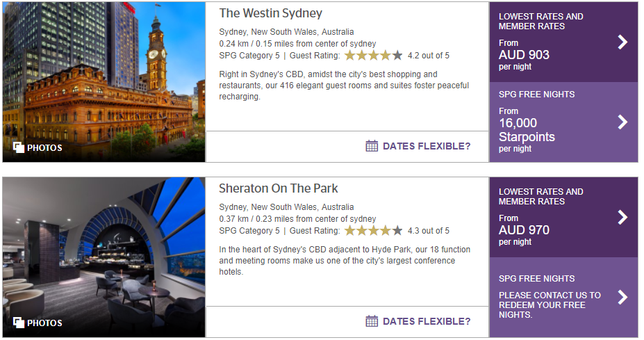644x340 pixels.
Task: Click the arrow beside Westin AUD 903 rate
Action: tap(622, 42)
